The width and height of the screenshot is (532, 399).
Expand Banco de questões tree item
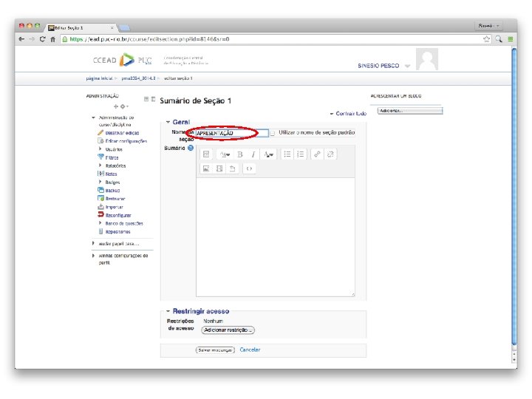click(100, 223)
